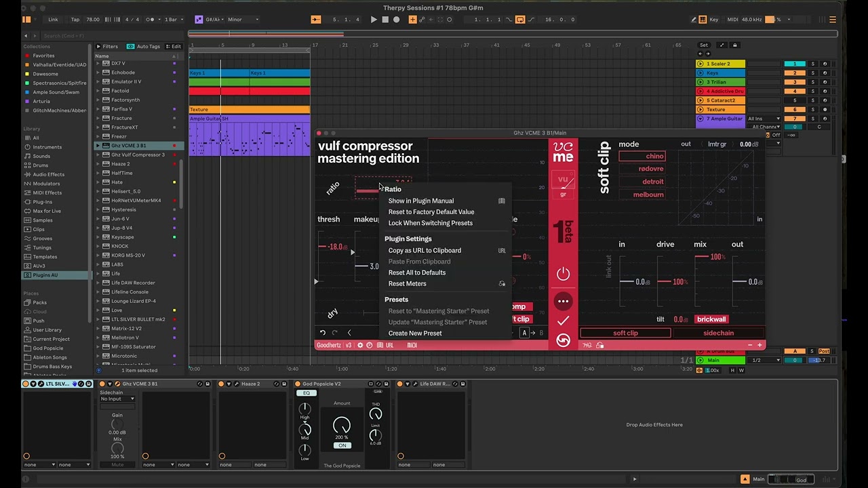Disable Haaze 2 device activator

221,384
